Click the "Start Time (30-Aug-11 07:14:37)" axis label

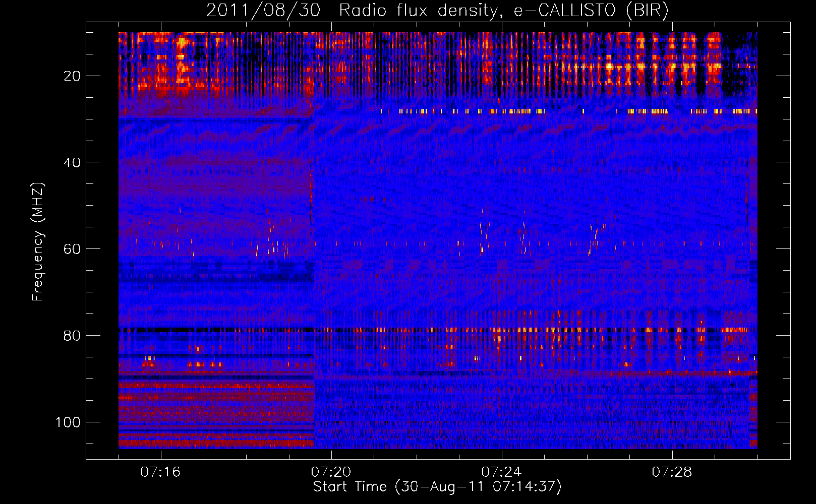(437, 487)
